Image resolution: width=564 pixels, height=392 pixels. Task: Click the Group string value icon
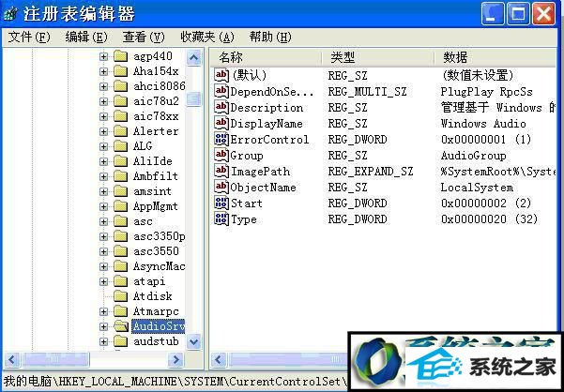pos(221,156)
